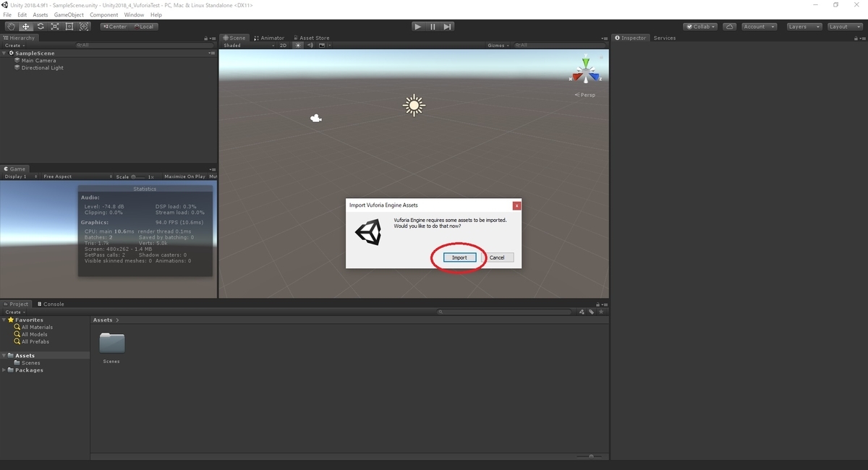Switch to the Services tab
The image size is (868, 470).
[665, 38]
